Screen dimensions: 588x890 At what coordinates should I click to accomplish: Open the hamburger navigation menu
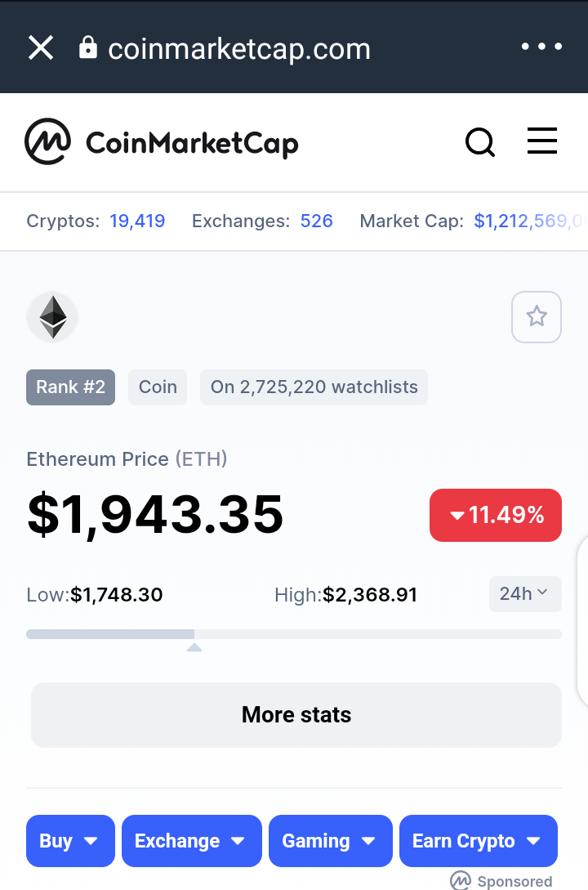542,141
